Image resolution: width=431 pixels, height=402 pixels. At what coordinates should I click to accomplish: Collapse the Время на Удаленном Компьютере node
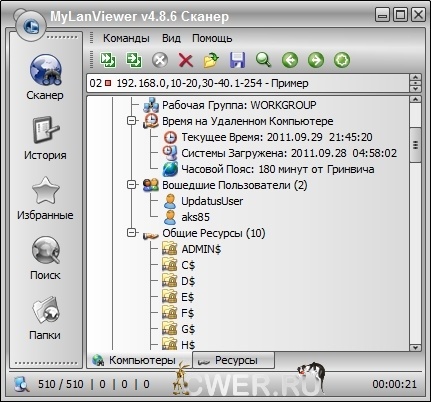click(x=132, y=121)
